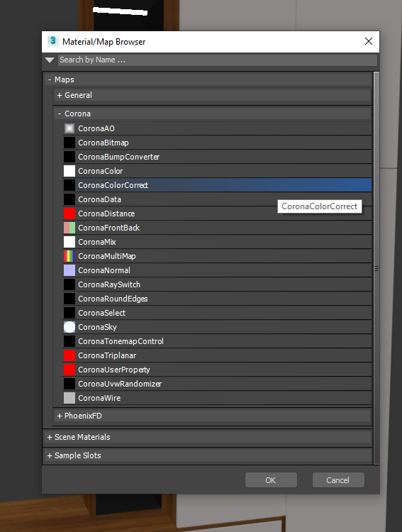Select the CoronaTonemapControl text label

tap(121, 341)
